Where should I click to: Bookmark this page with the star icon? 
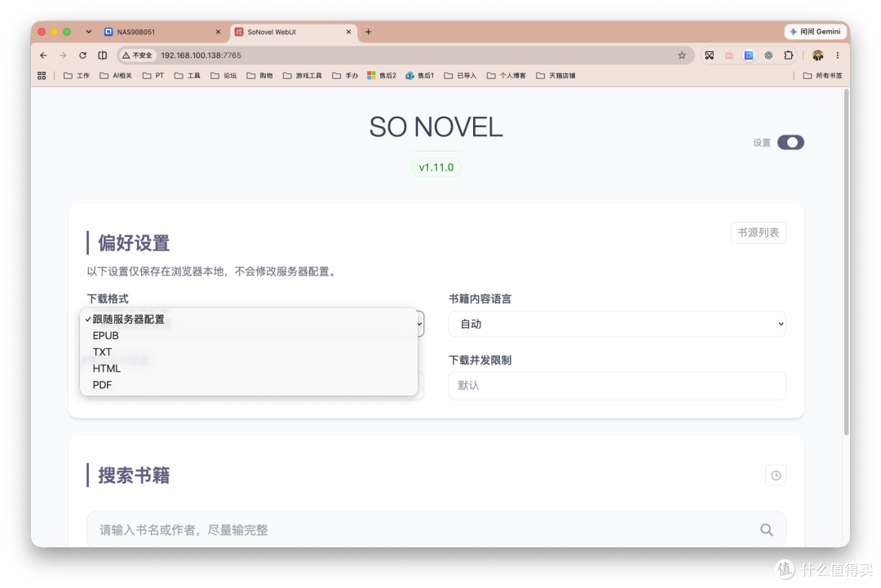click(x=681, y=55)
